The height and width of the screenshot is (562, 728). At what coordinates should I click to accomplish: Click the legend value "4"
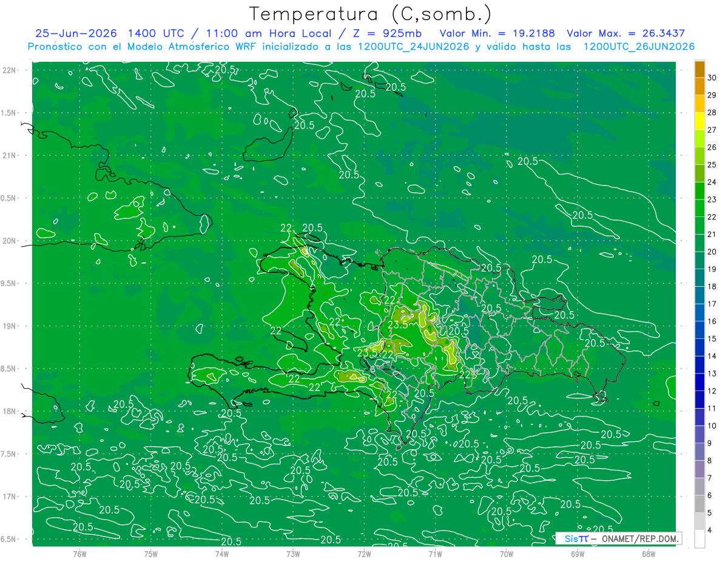[710, 530]
